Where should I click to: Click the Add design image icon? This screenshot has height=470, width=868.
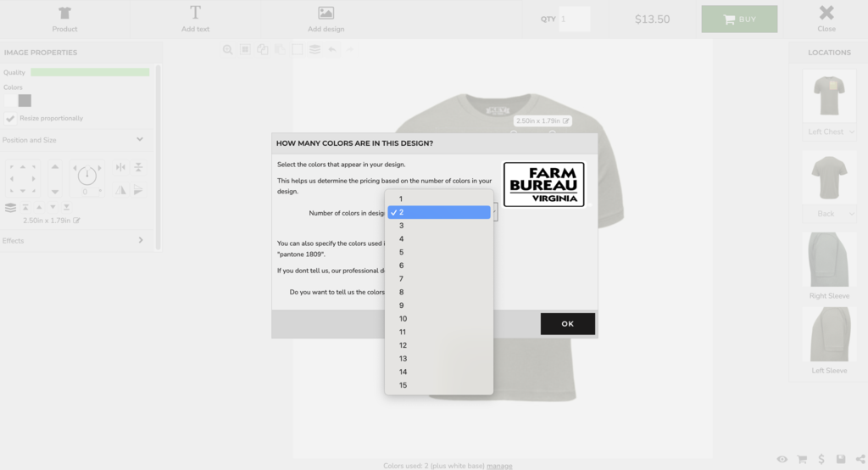point(325,14)
